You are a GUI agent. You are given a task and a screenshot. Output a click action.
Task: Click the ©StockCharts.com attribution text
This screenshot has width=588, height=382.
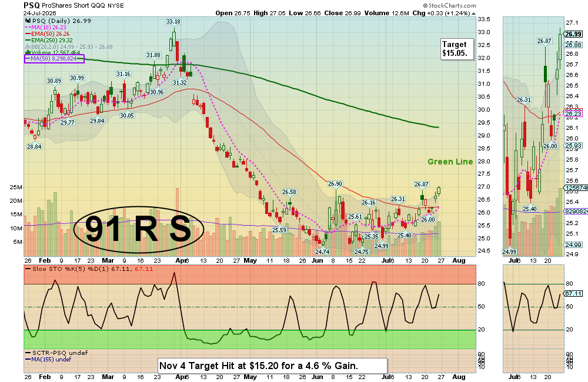[449, 6]
